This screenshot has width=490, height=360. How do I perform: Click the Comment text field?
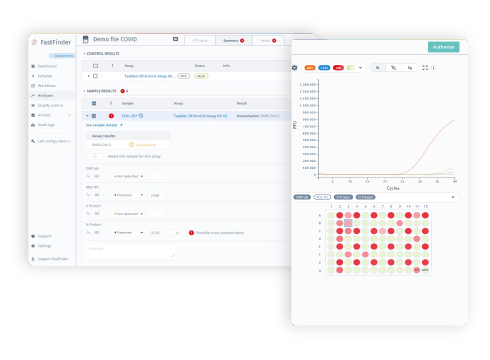[x=131, y=252]
